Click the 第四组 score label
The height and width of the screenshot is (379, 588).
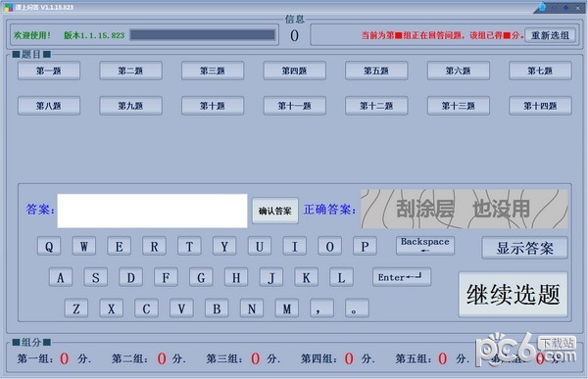[318, 358]
